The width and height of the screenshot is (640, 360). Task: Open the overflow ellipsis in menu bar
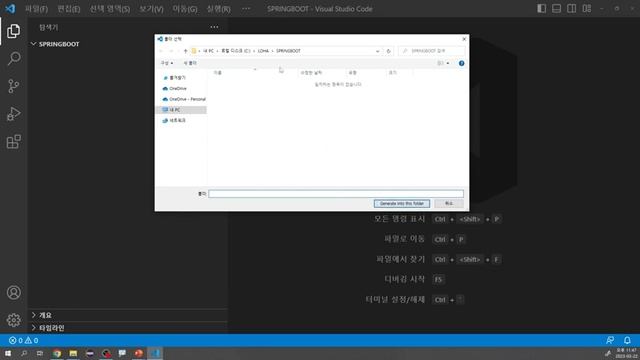click(x=246, y=9)
